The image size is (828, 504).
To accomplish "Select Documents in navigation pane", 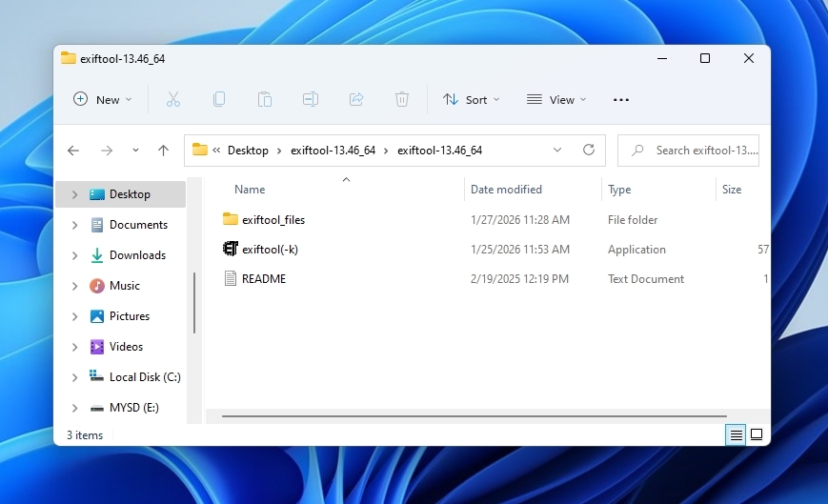I will pos(138,225).
